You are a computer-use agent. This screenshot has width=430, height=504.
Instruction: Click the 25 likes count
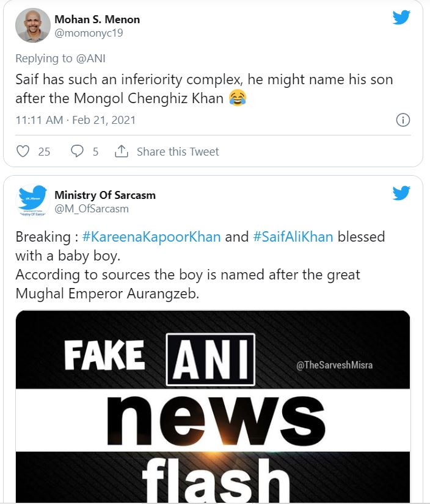click(x=44, y=151)
